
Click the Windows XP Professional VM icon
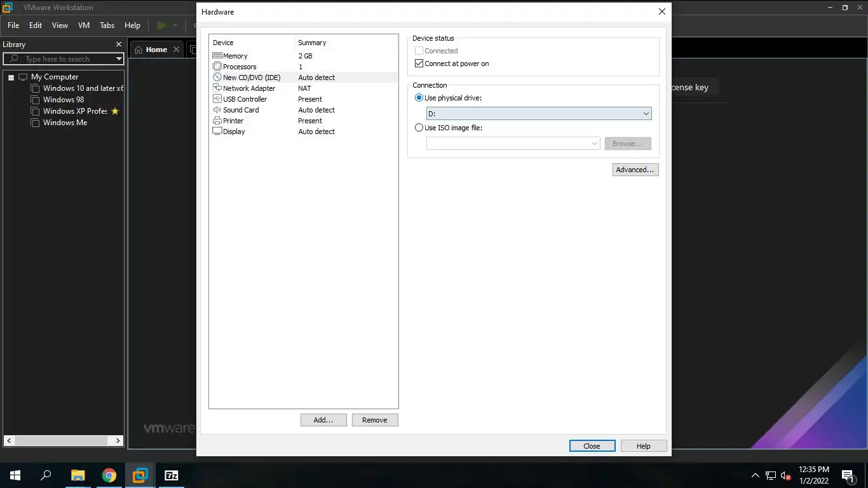pyautogui.click(x=35, y=111)
